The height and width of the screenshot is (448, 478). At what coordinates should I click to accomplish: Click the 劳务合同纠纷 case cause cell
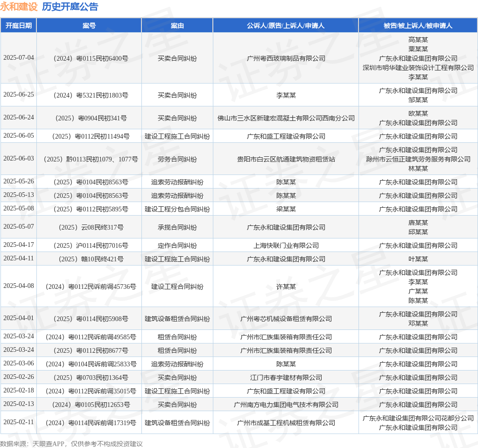pos(177,159)
